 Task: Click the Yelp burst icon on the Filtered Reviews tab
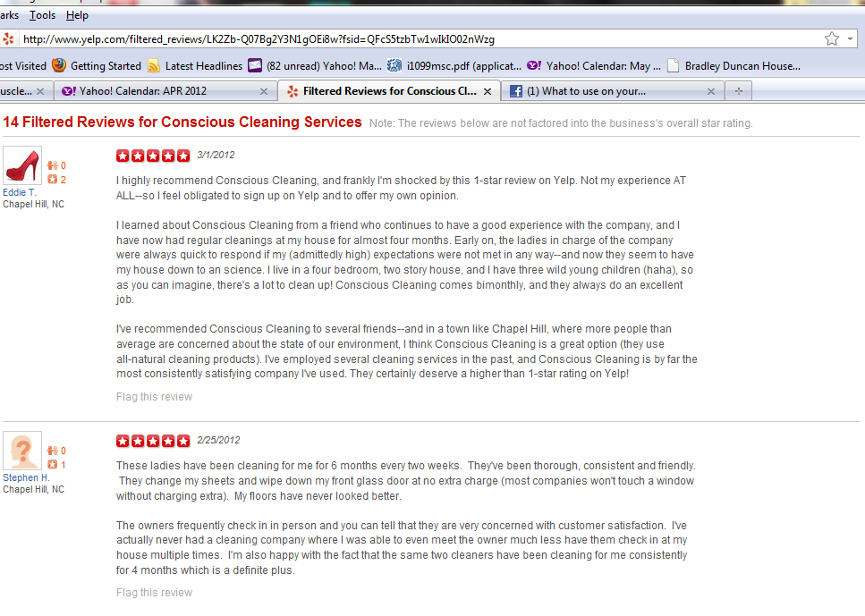[x=292, y=90]
